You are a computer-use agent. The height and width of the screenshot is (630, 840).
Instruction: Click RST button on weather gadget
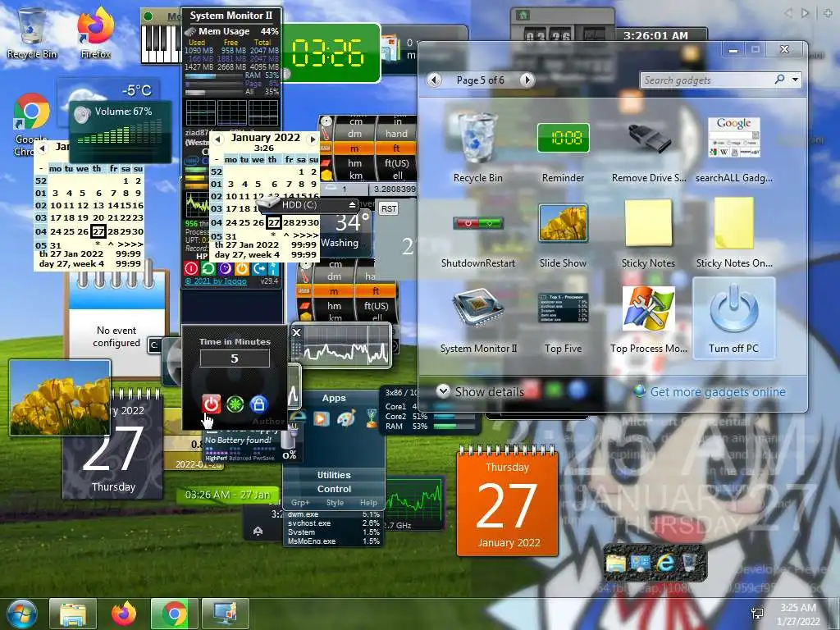tap(389, 208)
